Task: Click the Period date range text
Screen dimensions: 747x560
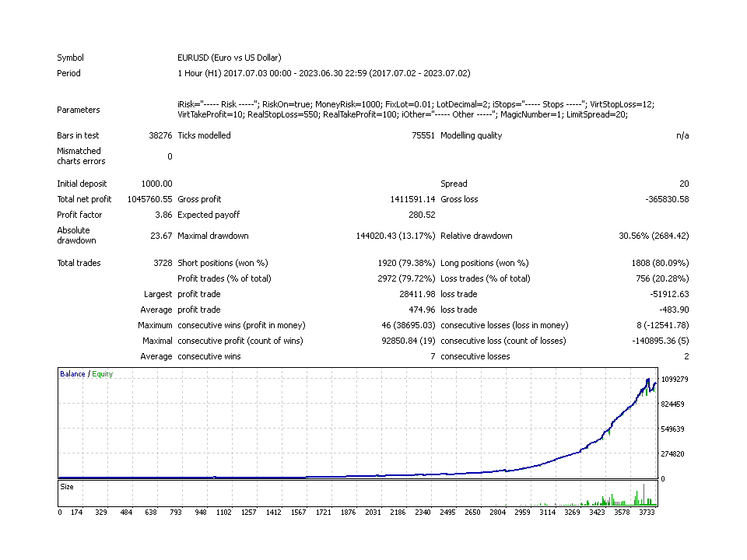Action: (324, 73)
